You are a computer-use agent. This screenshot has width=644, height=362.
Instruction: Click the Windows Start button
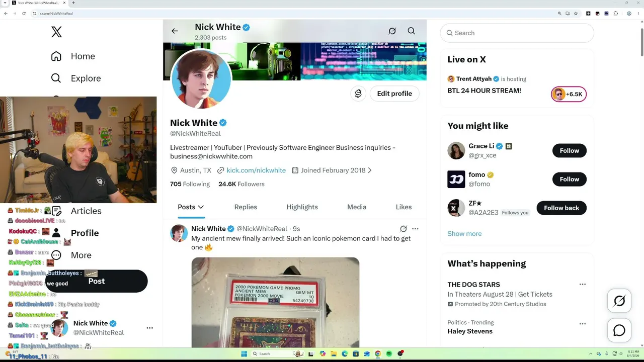click(244, 354)
